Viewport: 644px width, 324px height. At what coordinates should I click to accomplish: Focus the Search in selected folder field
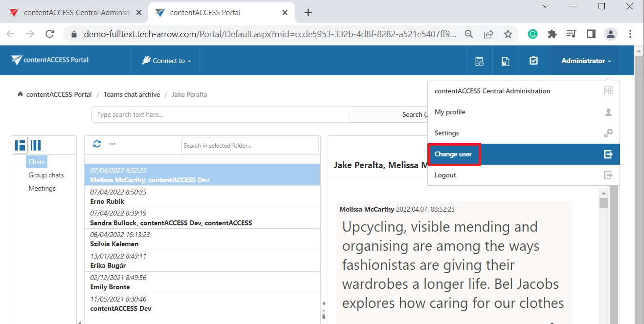[249, 146]
